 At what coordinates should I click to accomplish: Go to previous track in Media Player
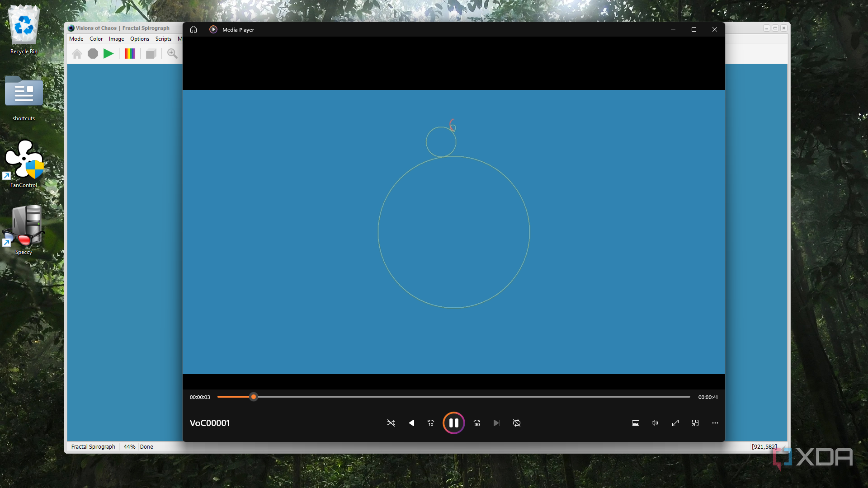(x=411, y=423)
